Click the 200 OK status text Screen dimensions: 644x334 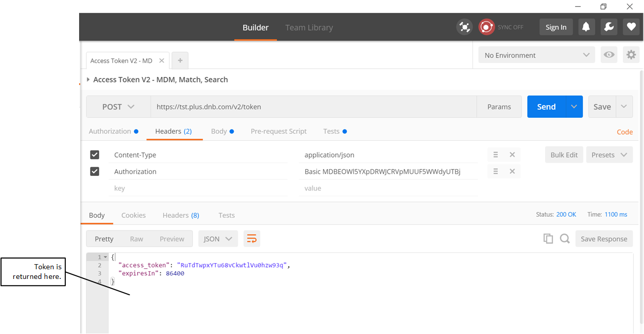point(566,215)
